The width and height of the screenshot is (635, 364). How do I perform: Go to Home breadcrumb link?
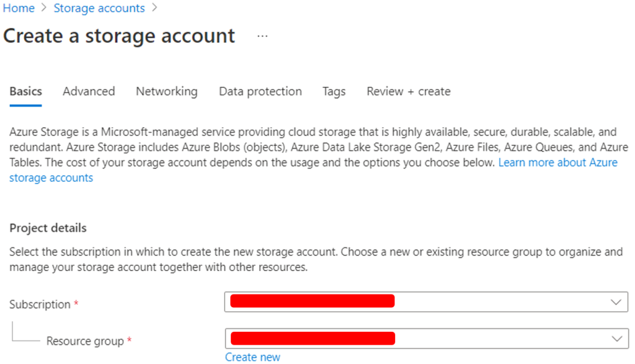[x=19, y=8]
